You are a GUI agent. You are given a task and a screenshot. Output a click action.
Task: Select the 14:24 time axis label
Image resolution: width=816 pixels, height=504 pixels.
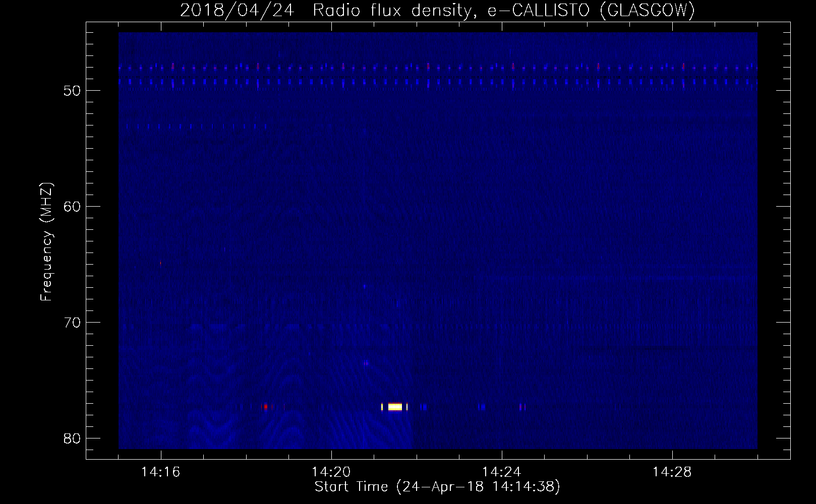point(501,472)
